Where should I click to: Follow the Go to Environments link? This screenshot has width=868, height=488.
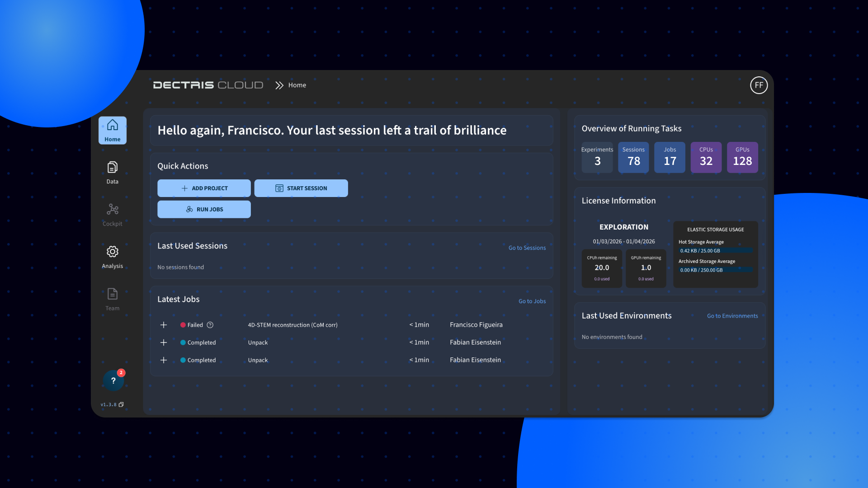732,316
